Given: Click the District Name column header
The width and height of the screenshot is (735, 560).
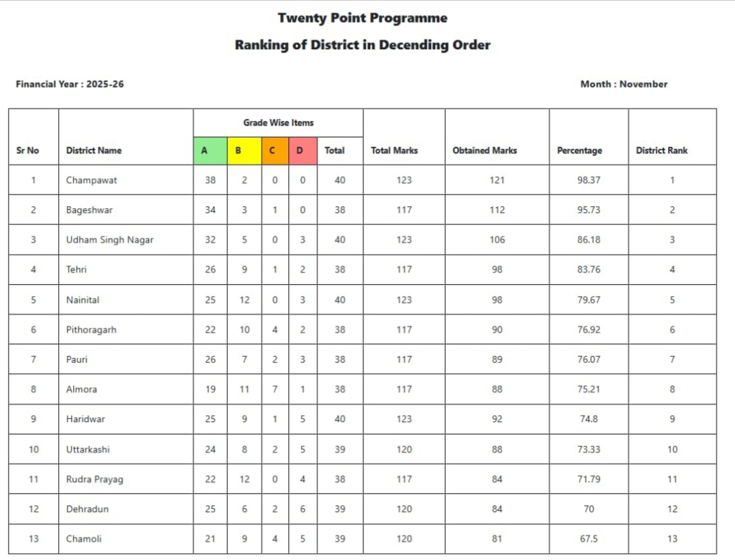Looking at the screenshot, I should (94, 150).
